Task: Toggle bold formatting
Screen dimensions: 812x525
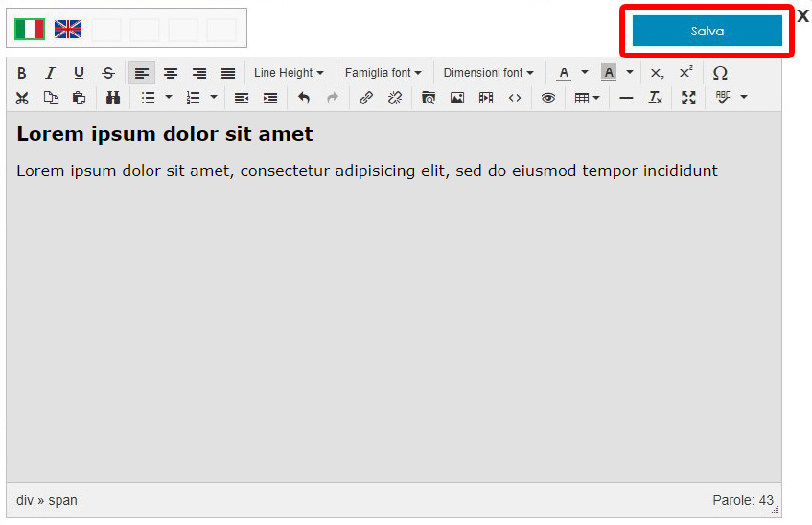Action: coord(22,73)
